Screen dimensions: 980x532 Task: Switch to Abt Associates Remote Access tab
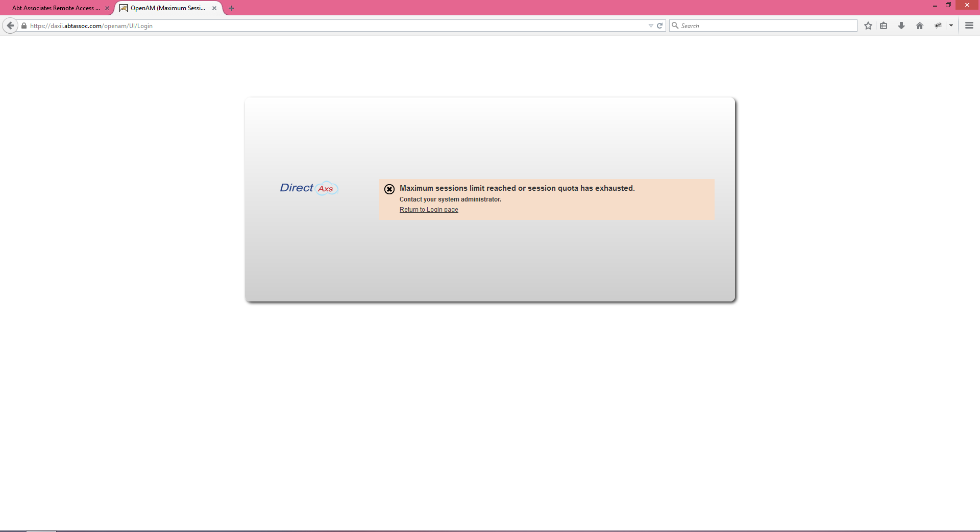pyautogui.click(x=55, y=8)
